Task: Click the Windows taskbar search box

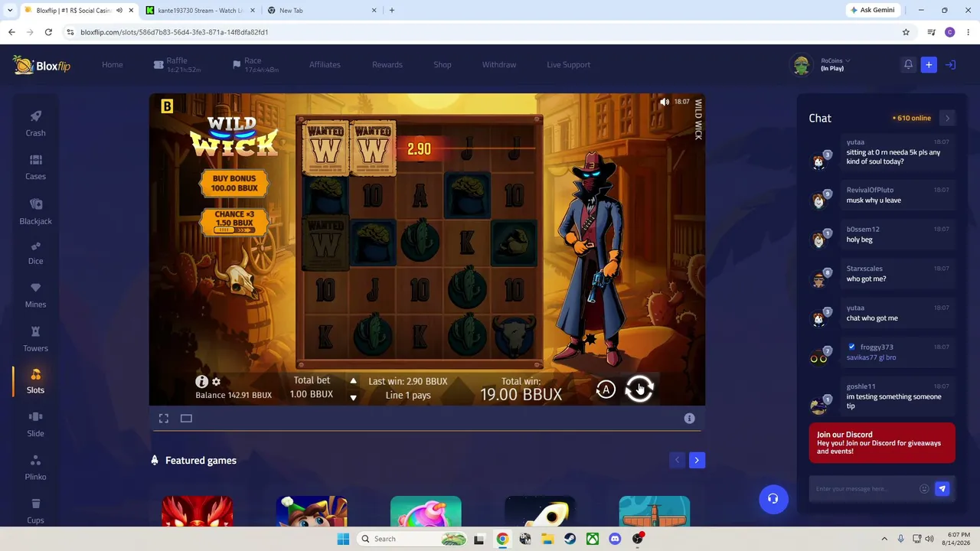Action: [413, 539]
